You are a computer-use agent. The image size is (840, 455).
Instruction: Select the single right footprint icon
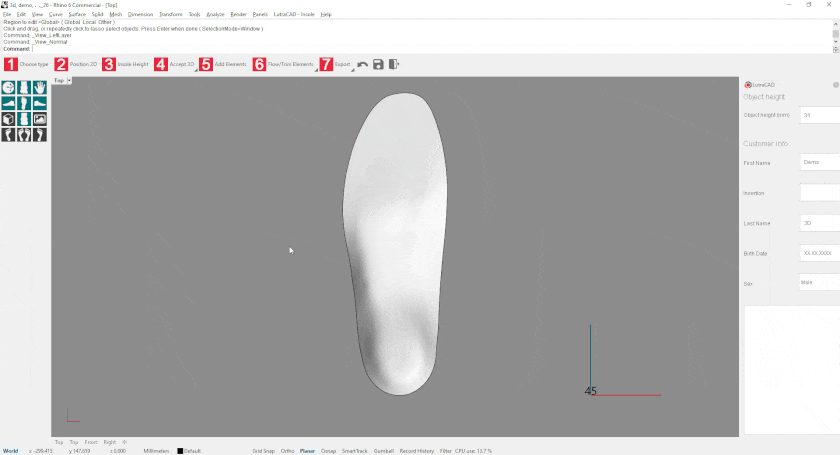coord(40,135)
